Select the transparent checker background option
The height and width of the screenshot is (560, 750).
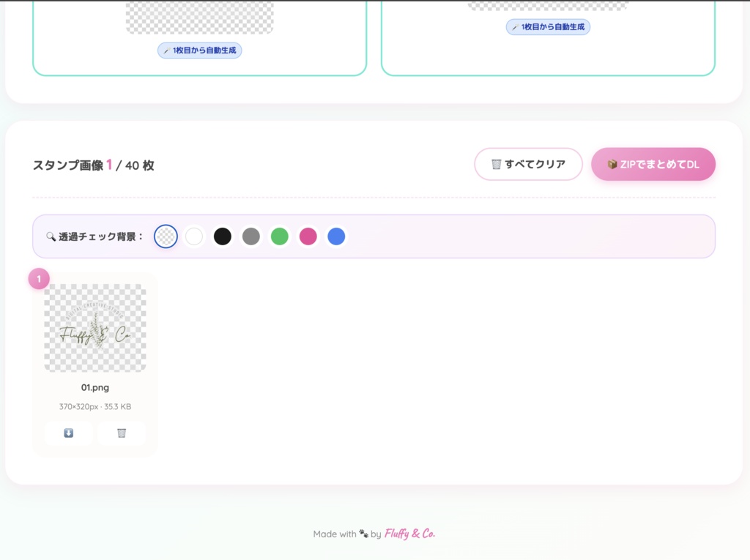[x=166, y=236]
